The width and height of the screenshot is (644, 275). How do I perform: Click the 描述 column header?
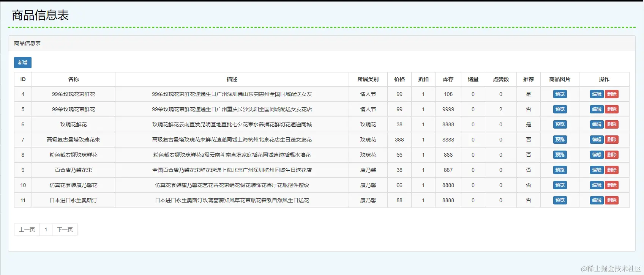[232, 79]
